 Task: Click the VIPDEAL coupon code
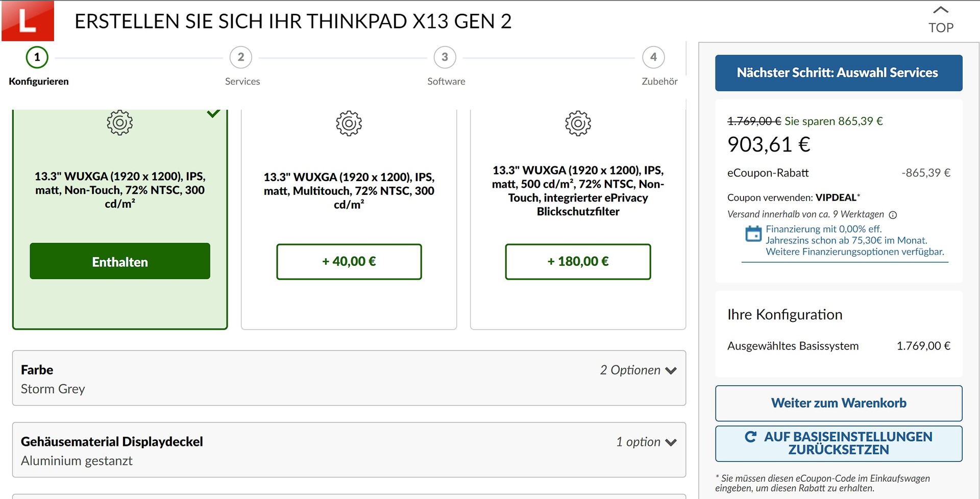(836, 197)
